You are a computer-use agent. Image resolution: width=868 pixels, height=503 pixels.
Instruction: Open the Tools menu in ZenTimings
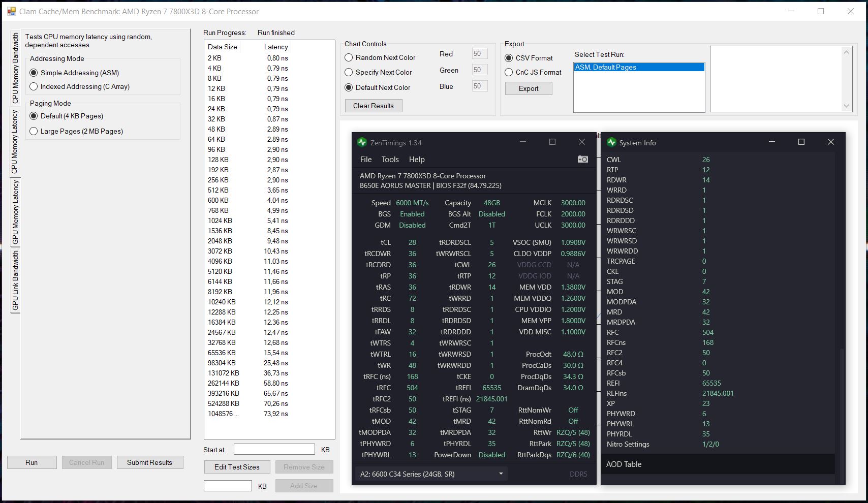coord(390,160)
